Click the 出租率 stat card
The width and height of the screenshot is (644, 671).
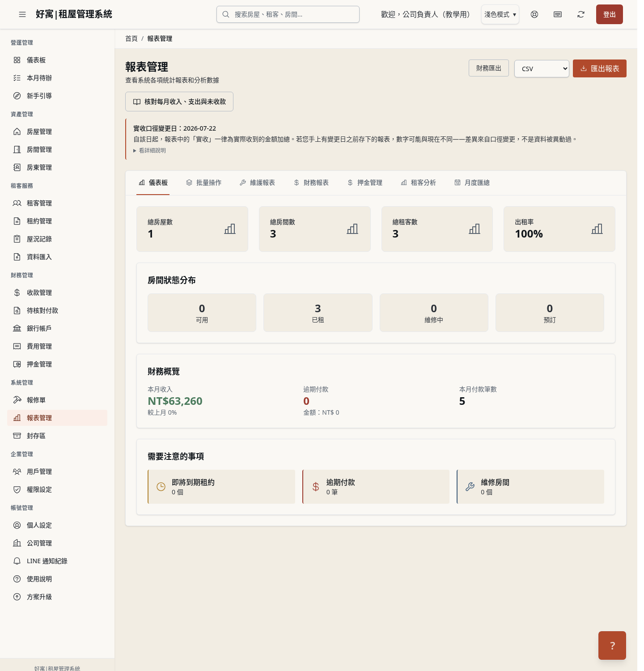click(x=559, y=229)
